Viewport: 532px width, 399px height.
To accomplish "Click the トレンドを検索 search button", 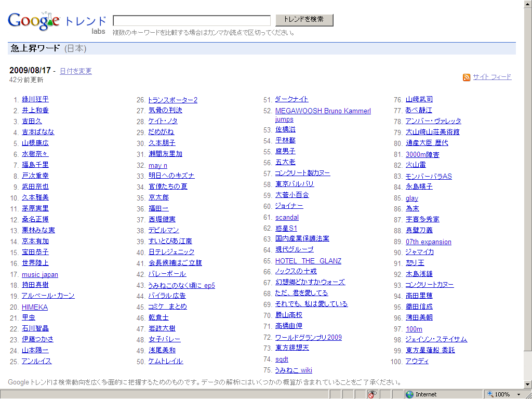I will tap(304, 20).
